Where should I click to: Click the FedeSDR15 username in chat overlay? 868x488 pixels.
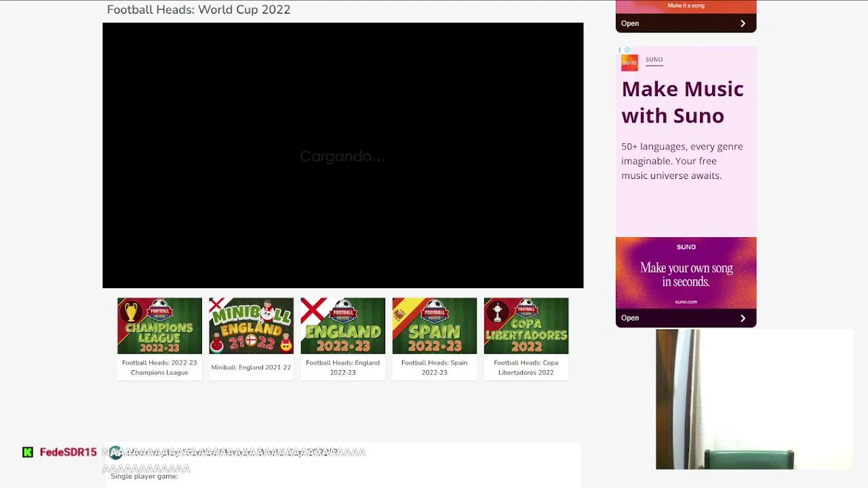tap(68, 452)
